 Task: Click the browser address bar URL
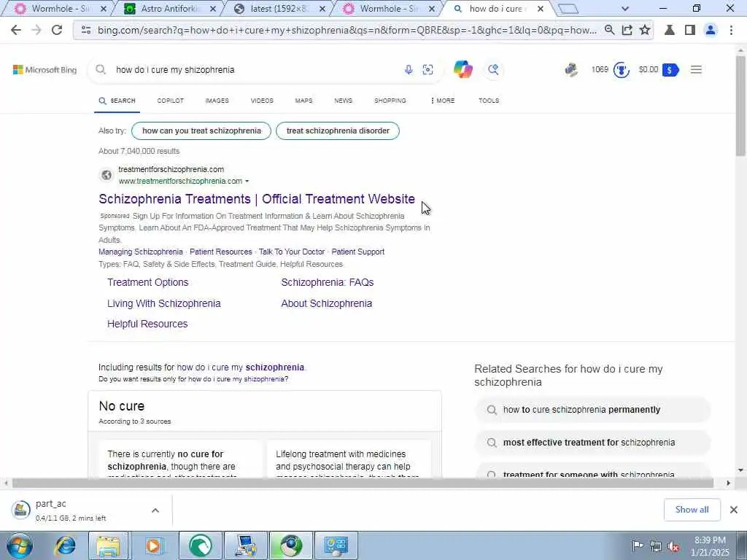click(347, 30)
